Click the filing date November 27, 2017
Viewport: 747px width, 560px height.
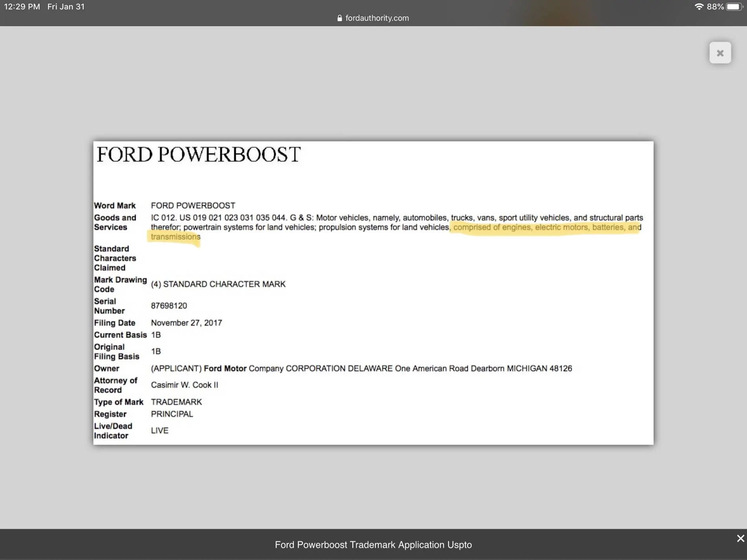click(x=186, y=323)
